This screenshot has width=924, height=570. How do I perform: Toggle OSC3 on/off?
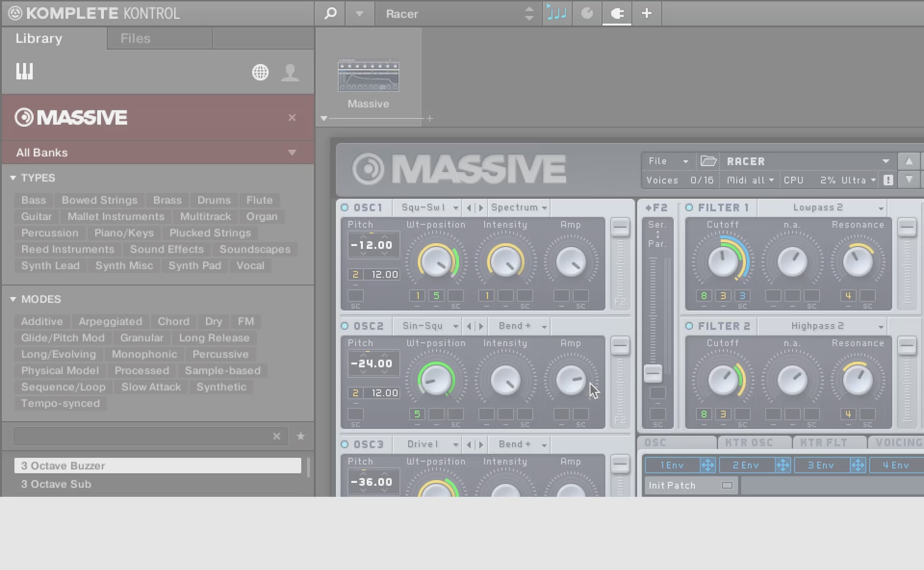click(x=345, y=444)
